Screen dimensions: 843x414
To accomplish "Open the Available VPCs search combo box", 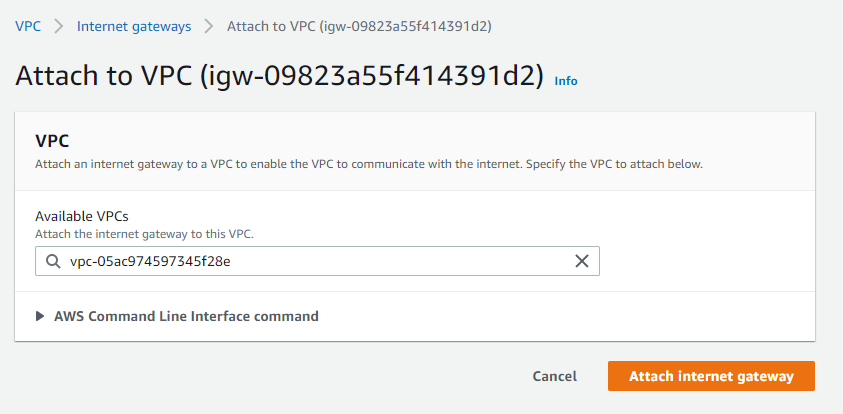I will click(317, 261).
